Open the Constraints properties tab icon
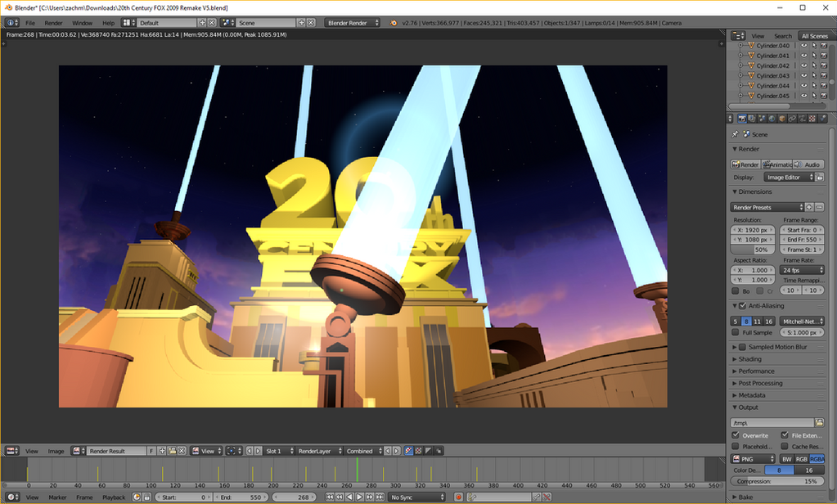 tap(792, 119)
